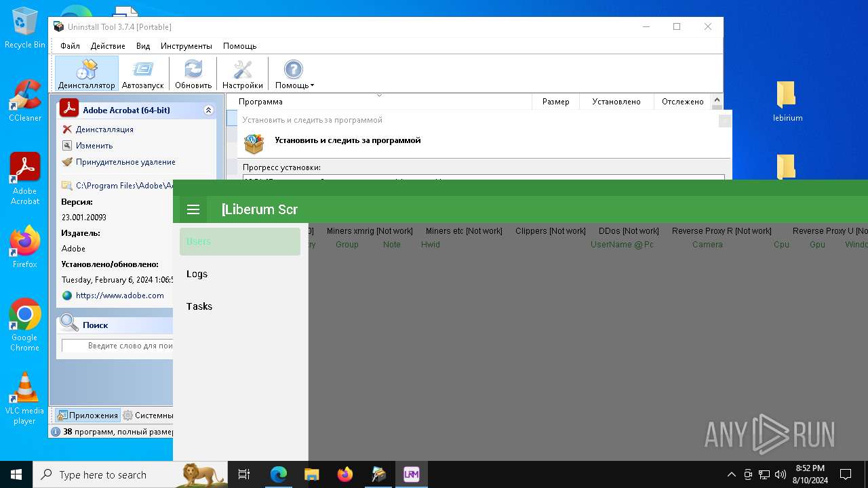868x488 pixels.
Task: Click the Group column header in Liberum
Action: (x=347, y=245)
